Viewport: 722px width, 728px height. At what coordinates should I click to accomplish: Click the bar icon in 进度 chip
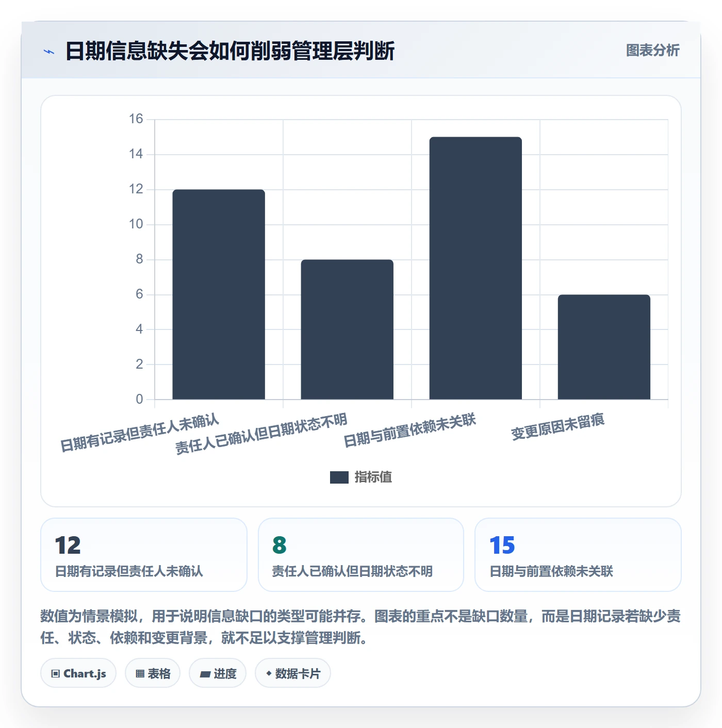click(205, 674)
